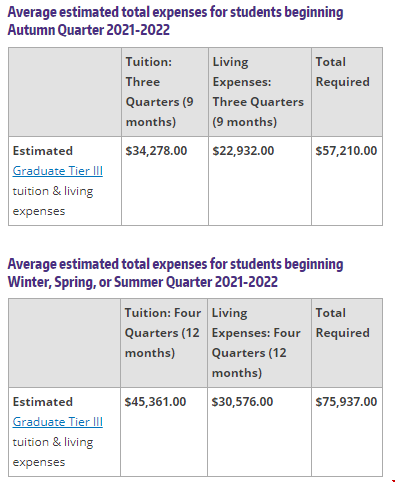395x482 pixels.
Task: Click Tuition: Three Quarters column header
Action: 165,92
